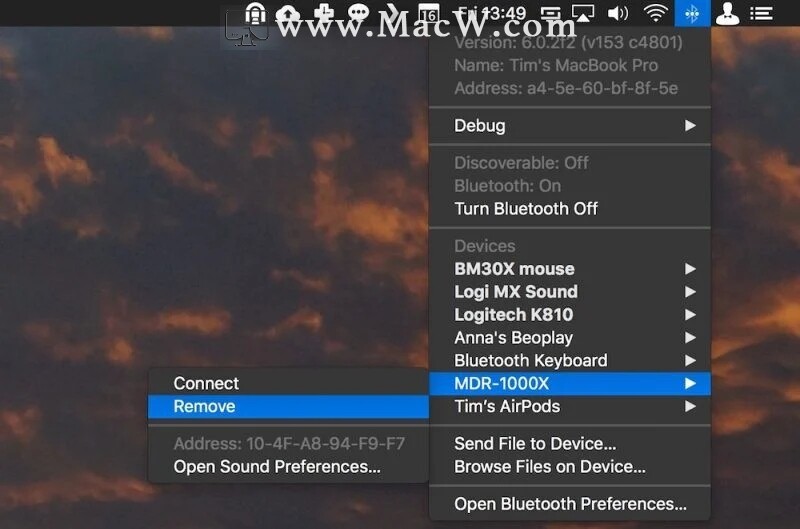
Task: Open Notification Center list icon
Action: pos(761,14)
